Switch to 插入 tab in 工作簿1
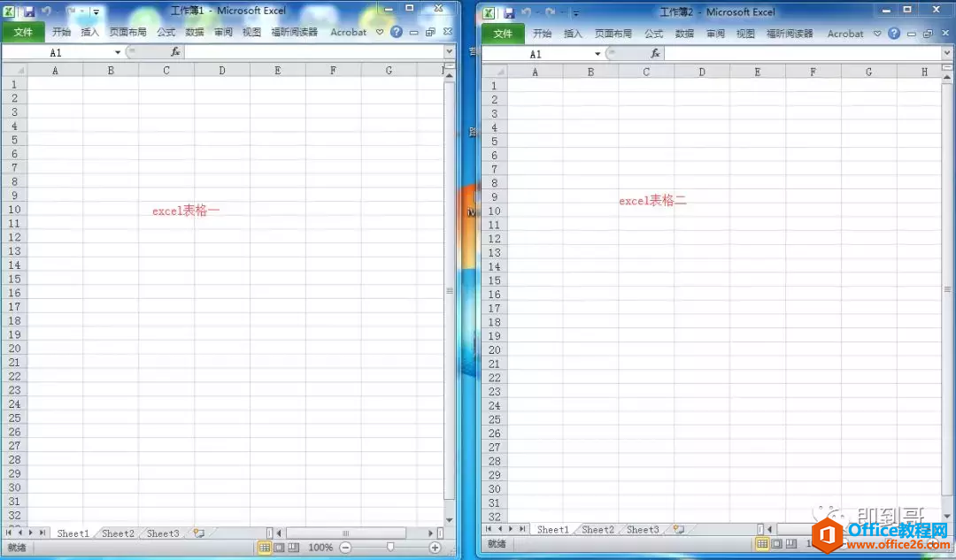Image resolution: width=956 pixels, height=560 pixels. tap(89, 32)
